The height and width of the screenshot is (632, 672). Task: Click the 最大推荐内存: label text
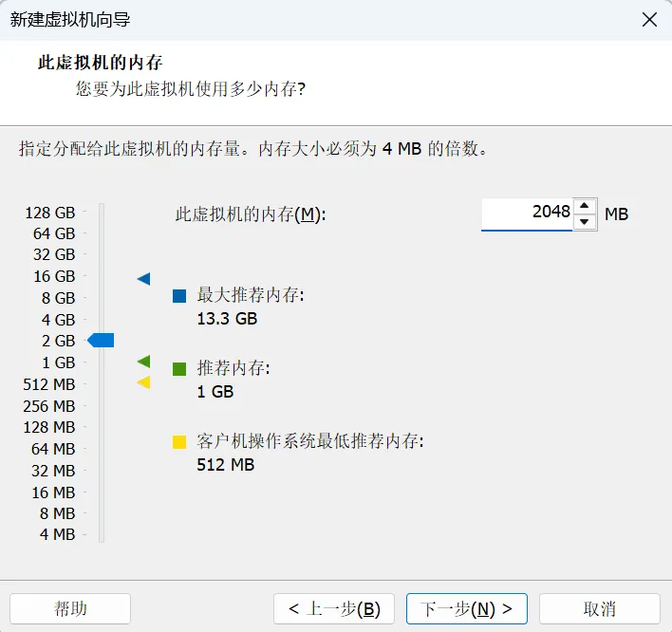pyautogui.click(x=251, y=295)
